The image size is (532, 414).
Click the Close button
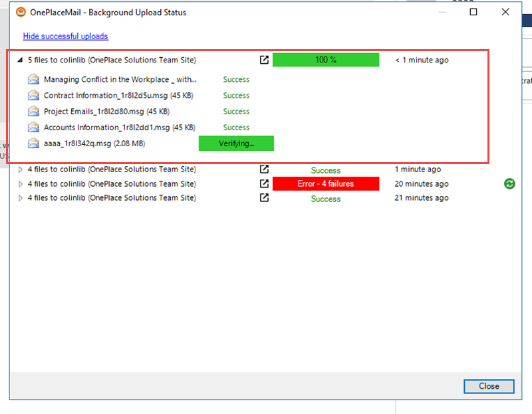point(489,386)
